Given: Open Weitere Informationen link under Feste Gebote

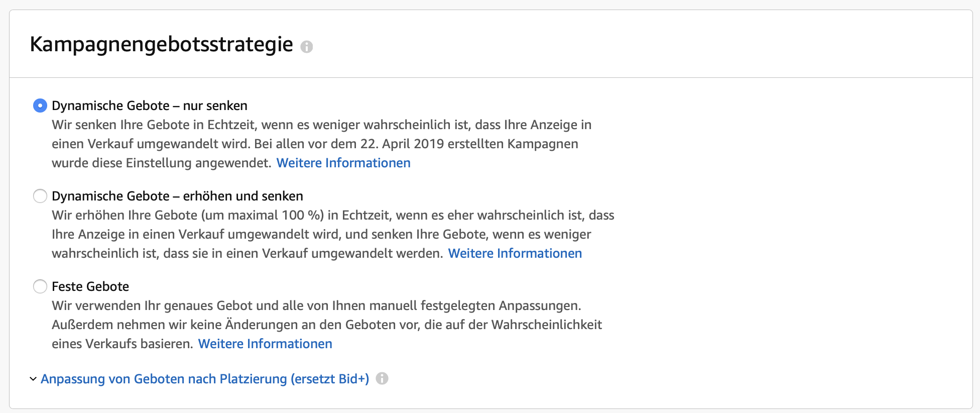Looking at the screenshot, I should [x=265, y=344].
